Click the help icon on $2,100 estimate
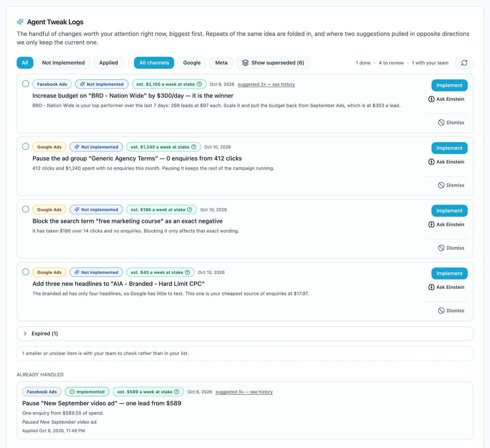This screenshot has width=490, height=448. (x=199, y=84)
